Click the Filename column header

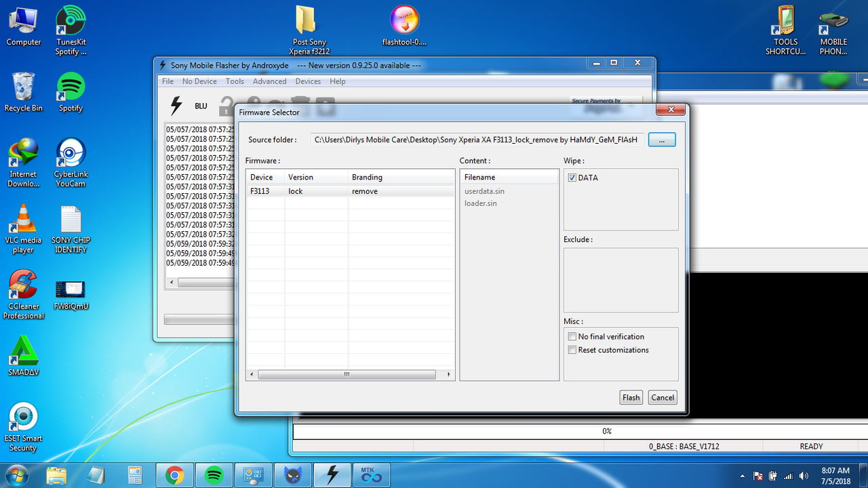pyautogui.click(x=509, y=177)
